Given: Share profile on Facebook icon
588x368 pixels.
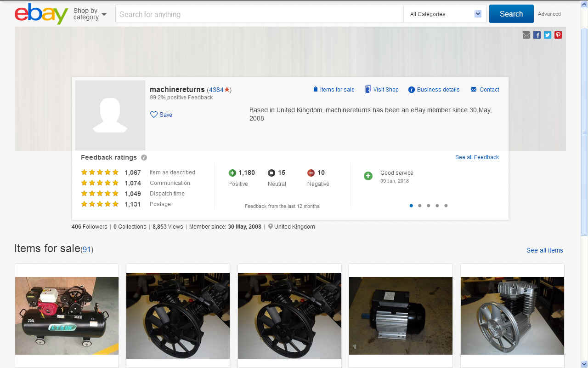Looking at the screenshot, I should (537, 35).
